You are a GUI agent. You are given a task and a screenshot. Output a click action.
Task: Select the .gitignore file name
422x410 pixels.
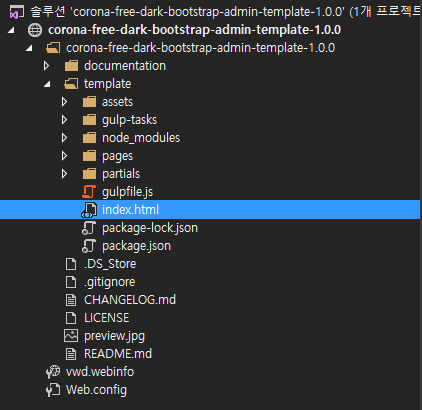110,282
